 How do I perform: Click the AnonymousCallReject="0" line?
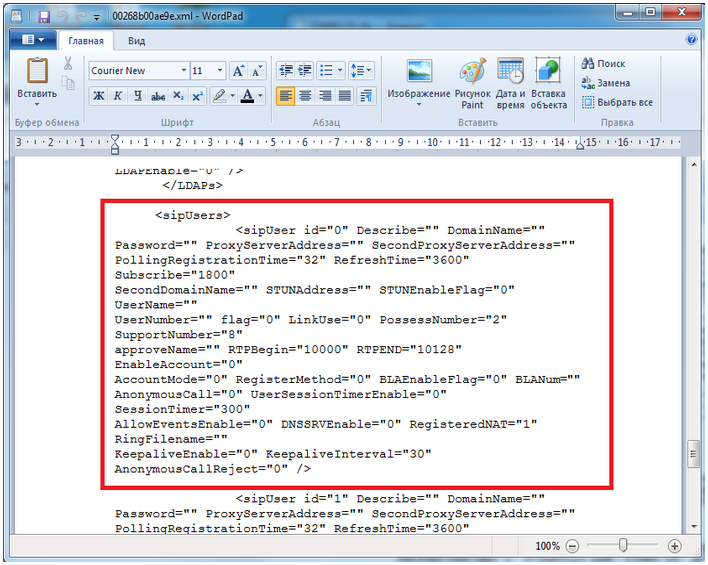pos(213,469)
